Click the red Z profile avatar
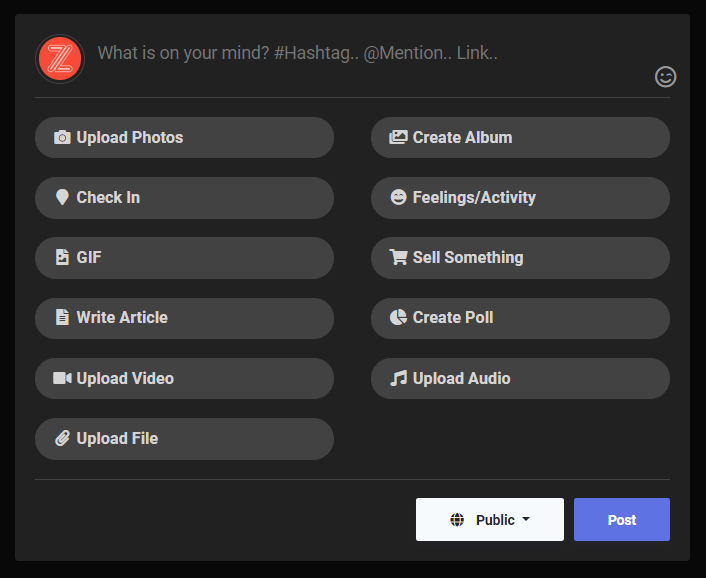706x578 pixels. [60, 59]
